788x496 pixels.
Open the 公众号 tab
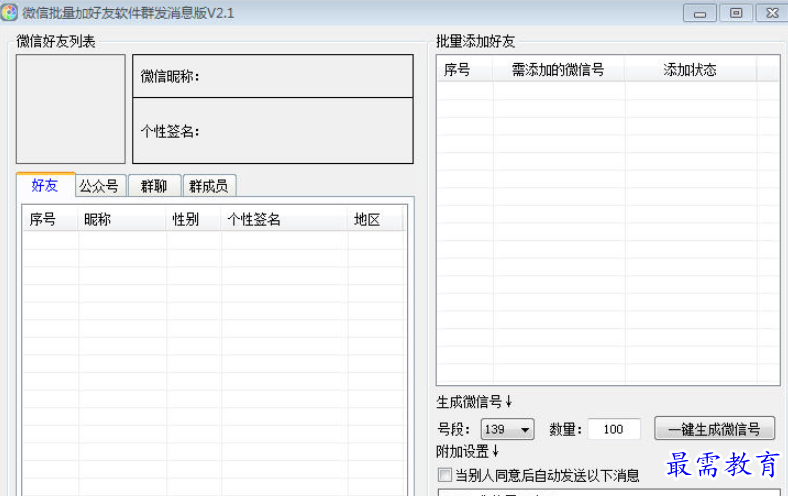click(x=101, y=186)
